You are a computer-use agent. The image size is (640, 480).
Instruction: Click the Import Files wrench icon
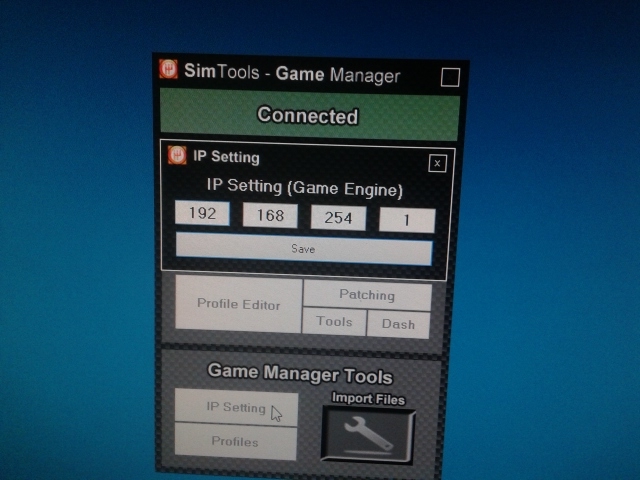369,436
